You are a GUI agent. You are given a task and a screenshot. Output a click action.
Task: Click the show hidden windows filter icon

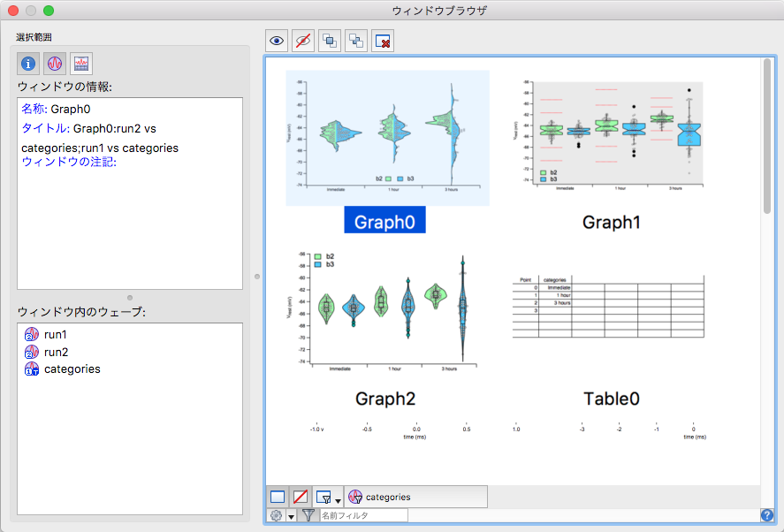click(301, 497)
